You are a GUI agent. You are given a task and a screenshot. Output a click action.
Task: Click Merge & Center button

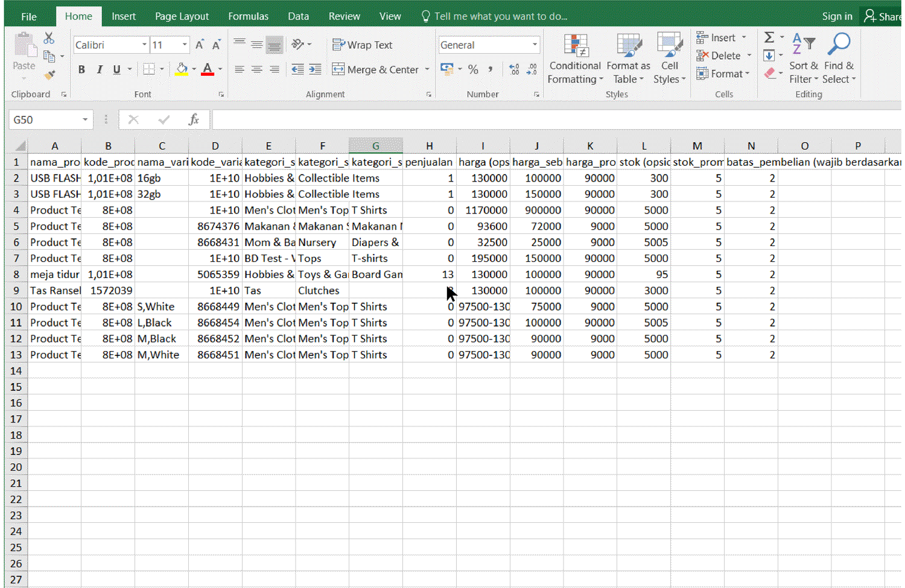pyautogui.click(x=375, y=69)
